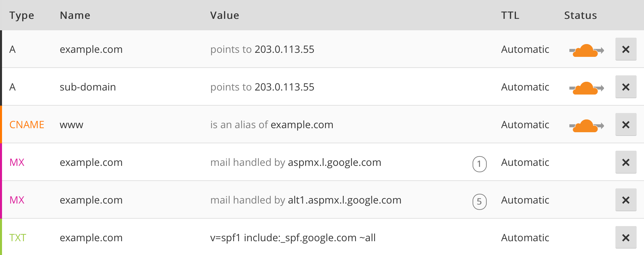Image resolution: width=644 pixels, height=255 pixels.
Task: Delete the MX record handled by alt1.aspmx.l.google.com
Action: point(626,200)
